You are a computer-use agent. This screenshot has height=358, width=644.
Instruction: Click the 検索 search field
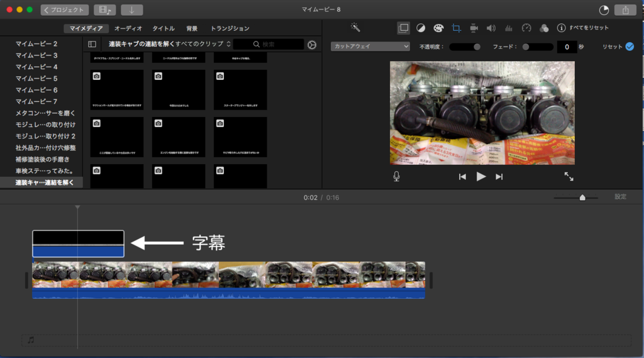pyautogui.click(x=269, y=44)
